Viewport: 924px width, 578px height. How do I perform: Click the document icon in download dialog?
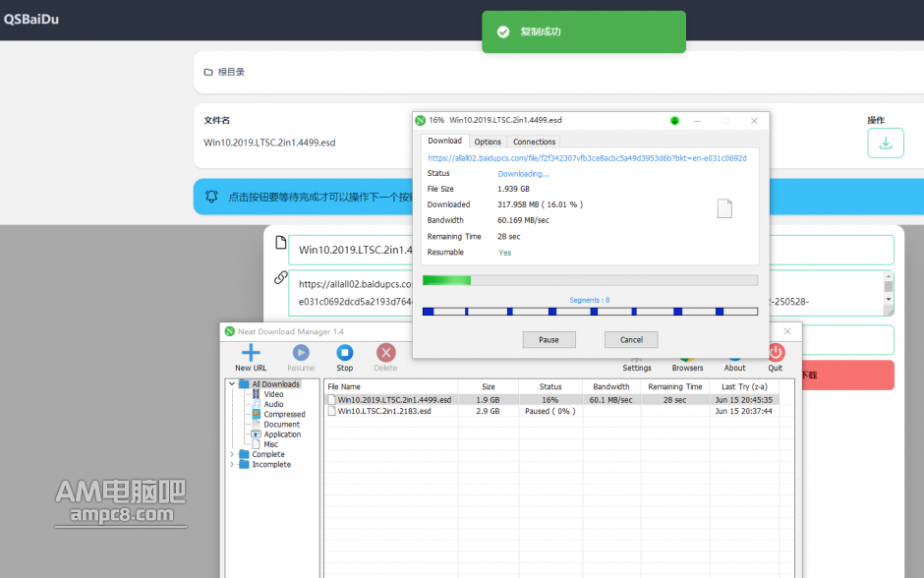click(724, 208)
